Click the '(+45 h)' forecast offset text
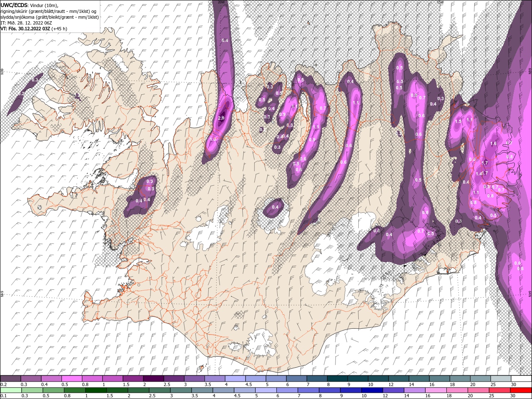The width and height of the screenshot is (532, 399). pyautogui.click(x=59, y=29)
